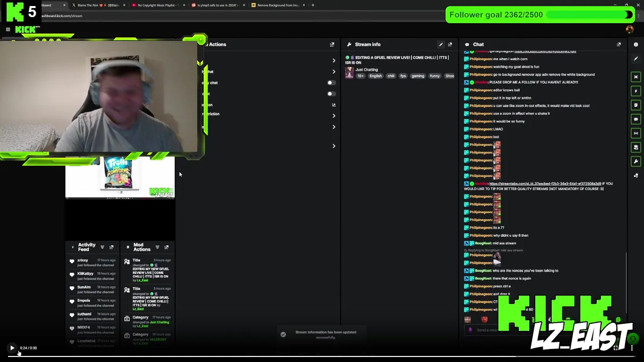
Task: Click the pencil icon in right sidebar
Action: [636, 59]
